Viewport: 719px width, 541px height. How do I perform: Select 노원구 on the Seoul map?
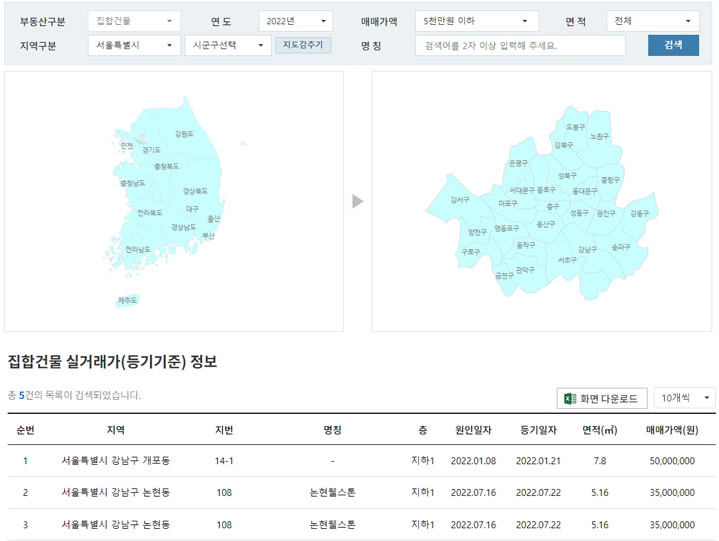(599, 136)
